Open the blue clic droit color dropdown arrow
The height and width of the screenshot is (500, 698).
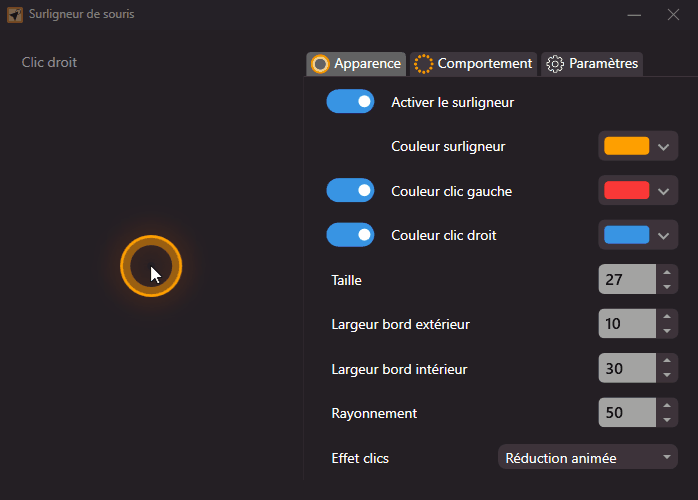point(664,236)
